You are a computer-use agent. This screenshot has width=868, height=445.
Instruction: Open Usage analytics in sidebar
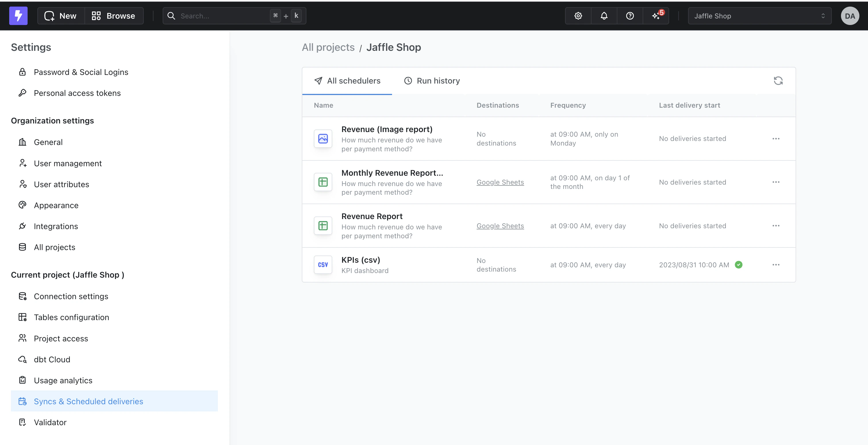pyautogui.click(x=63, y=380)
